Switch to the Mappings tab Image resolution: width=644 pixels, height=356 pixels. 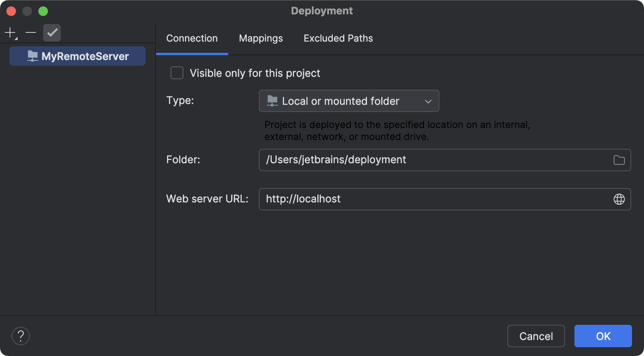[x=261, y=38]
